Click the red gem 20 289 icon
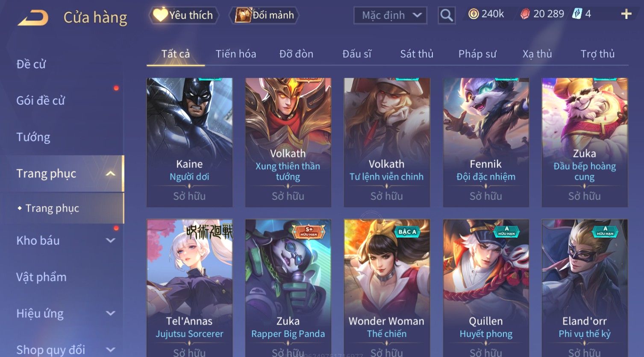The width and height of the screenshot is (644, 357). pos(525,14)
